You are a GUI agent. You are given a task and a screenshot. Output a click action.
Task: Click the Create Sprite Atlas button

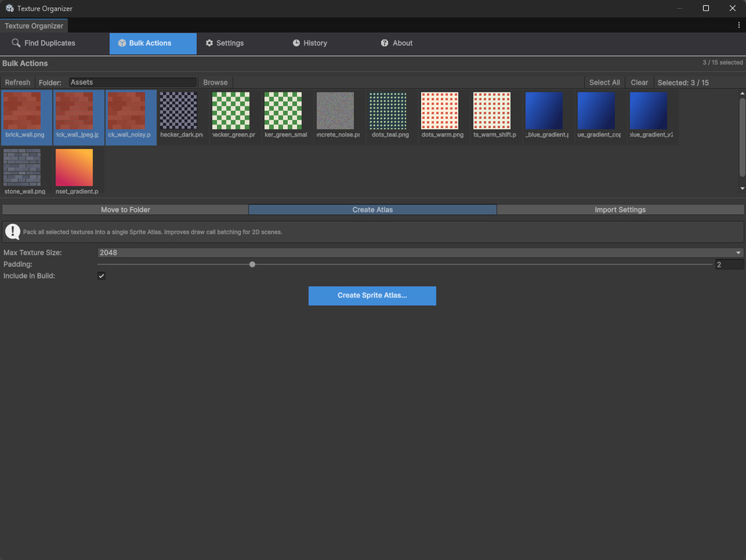point(372,295)
